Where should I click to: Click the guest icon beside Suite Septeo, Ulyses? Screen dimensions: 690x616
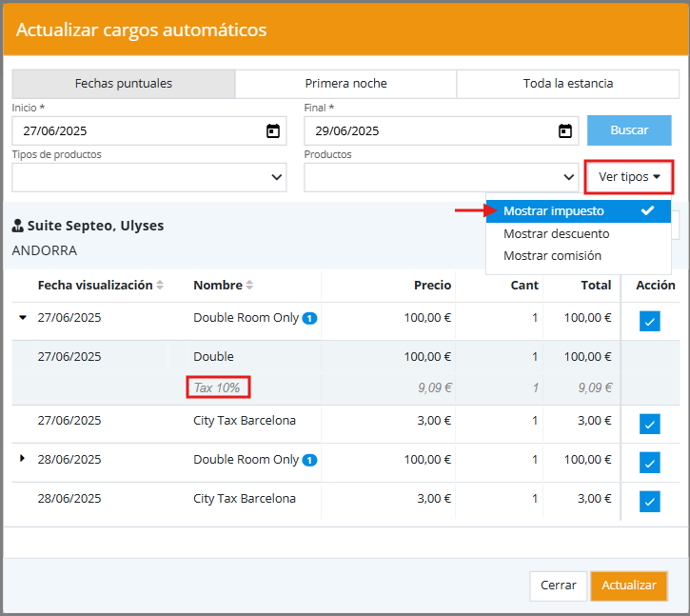point(17,227)
